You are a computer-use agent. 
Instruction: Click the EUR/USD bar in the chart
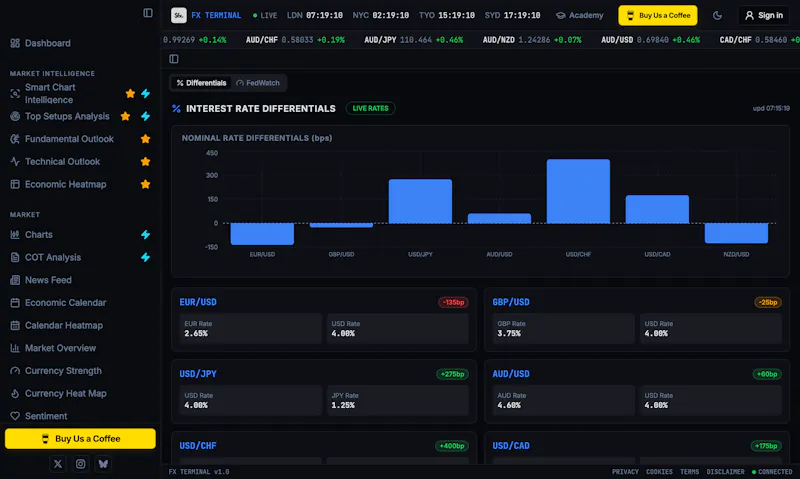tap(262, 234)
